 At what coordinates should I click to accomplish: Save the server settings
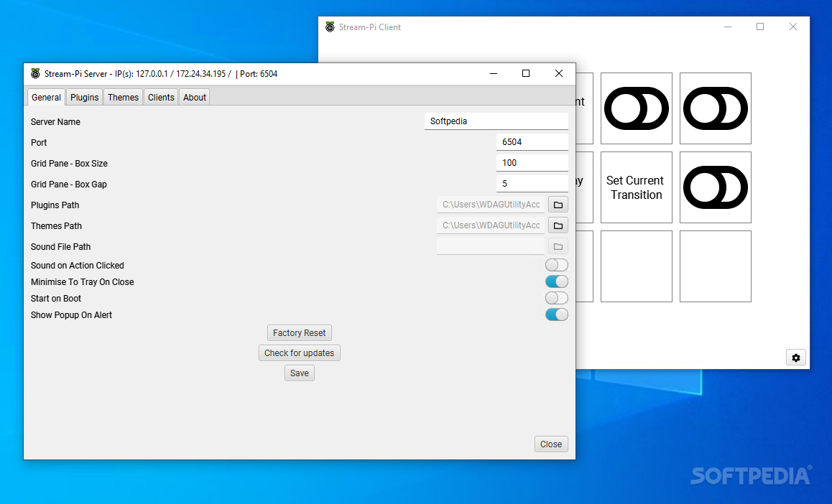click(300, 373)
